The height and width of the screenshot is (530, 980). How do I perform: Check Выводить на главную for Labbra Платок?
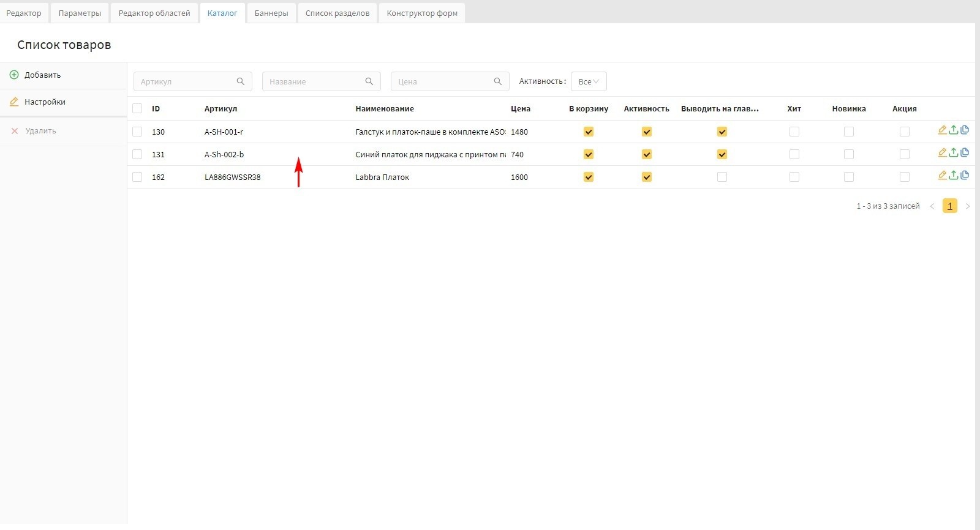click(722, 177)
